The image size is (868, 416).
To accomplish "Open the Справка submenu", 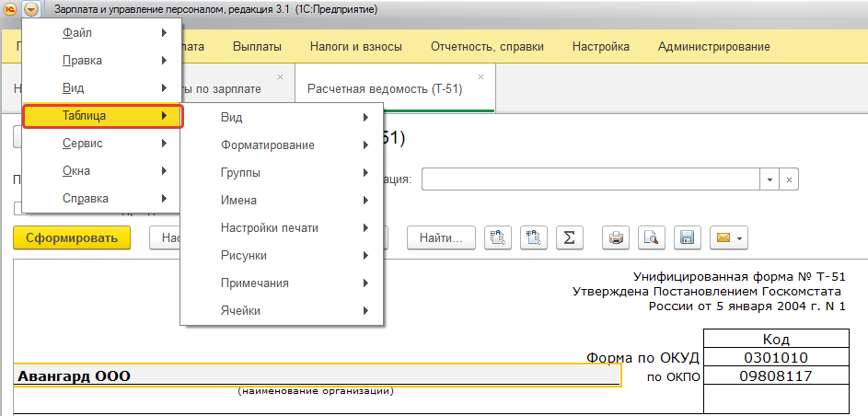I will 102,199.
